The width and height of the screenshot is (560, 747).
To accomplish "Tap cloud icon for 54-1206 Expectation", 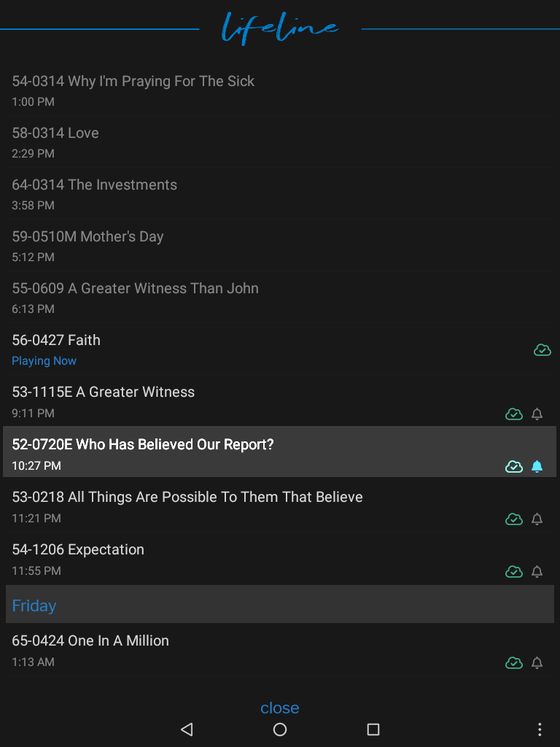I will coord(514,571).
